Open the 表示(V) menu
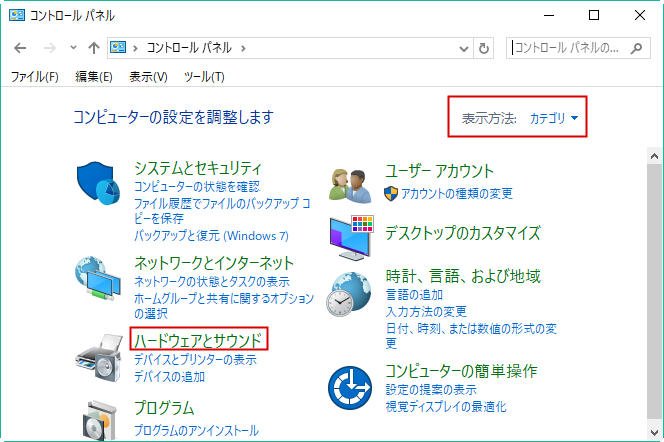 click(x=148, y=77)
